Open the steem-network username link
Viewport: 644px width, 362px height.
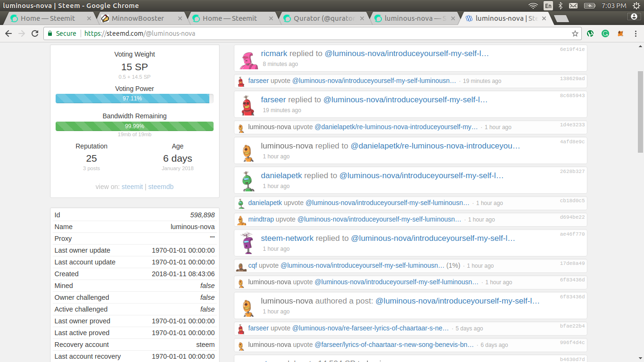click(x=287, y=238)
